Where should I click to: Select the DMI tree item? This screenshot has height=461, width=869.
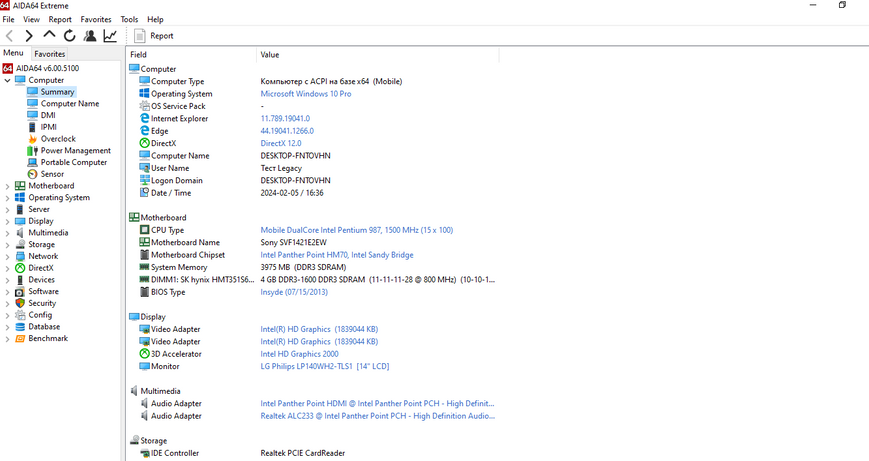tap(48, 115)
